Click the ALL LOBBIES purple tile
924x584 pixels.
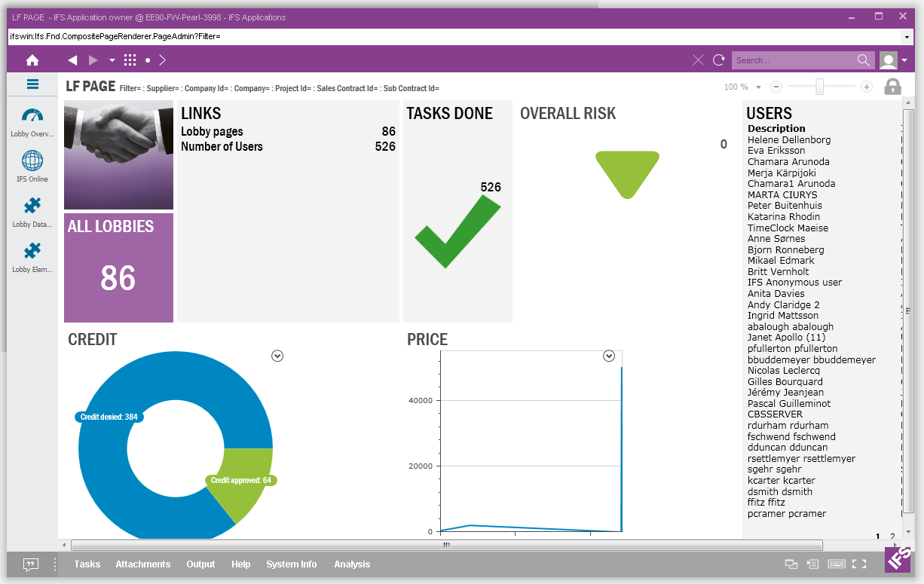(118, 268)
